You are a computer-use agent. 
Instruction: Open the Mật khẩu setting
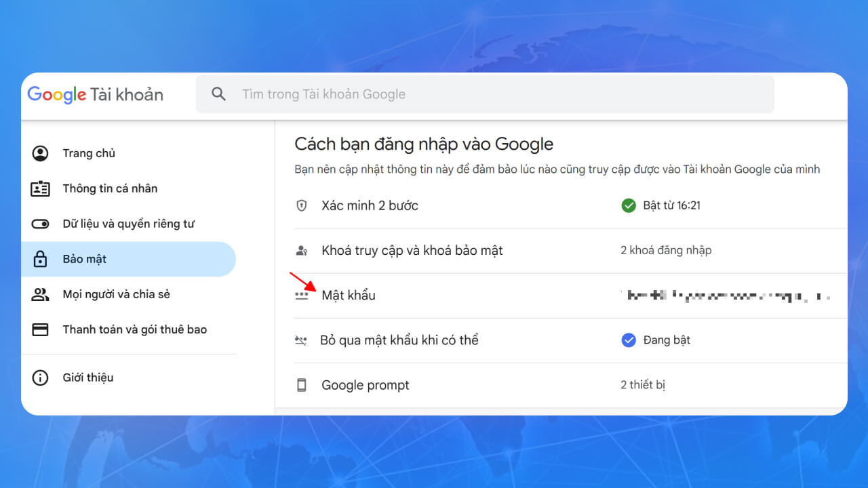click(x=570, y=296)
